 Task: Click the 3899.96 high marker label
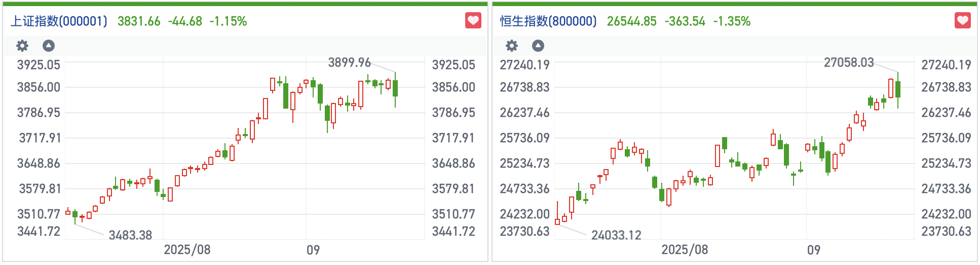(x=349, y=62)
